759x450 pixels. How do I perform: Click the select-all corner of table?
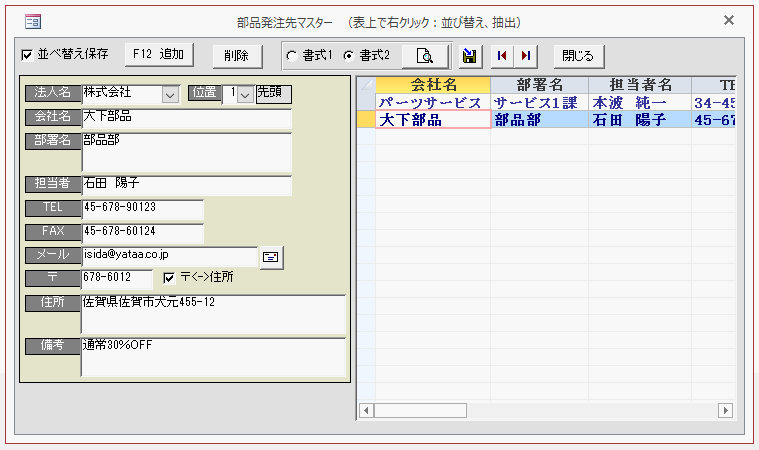pos(366,85)
